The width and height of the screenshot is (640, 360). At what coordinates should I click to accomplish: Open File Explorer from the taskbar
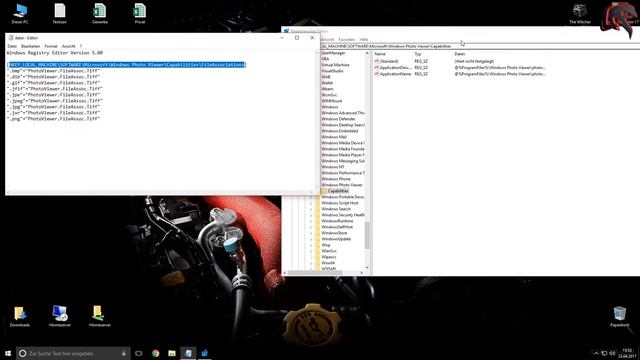pyautogui.click(x=172, y=353)
